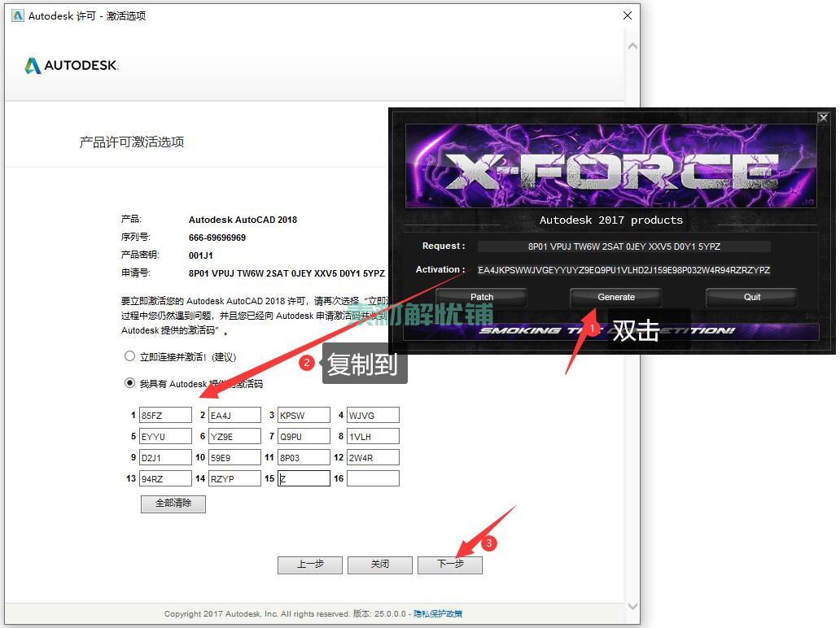Click the scroll down arrow in Autodesk window
Screen dimensions: 840x628
(x=632, y=606)
